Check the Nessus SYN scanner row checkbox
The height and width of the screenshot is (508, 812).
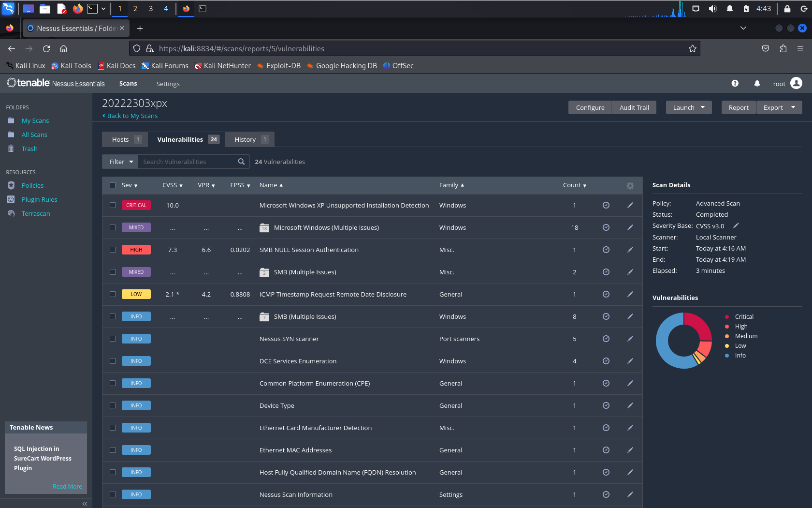(113, 339)
